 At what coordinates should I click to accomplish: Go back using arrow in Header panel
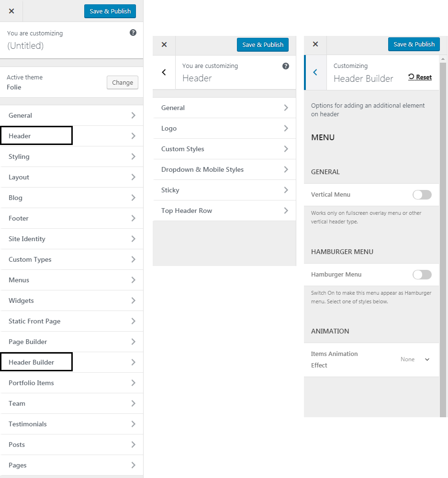tap(164, 72)
